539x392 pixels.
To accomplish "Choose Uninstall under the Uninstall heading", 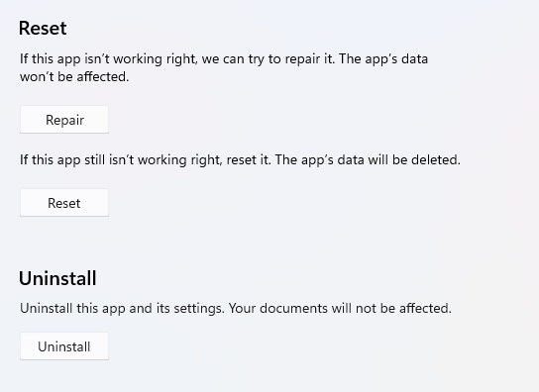I will pos(64,346).
